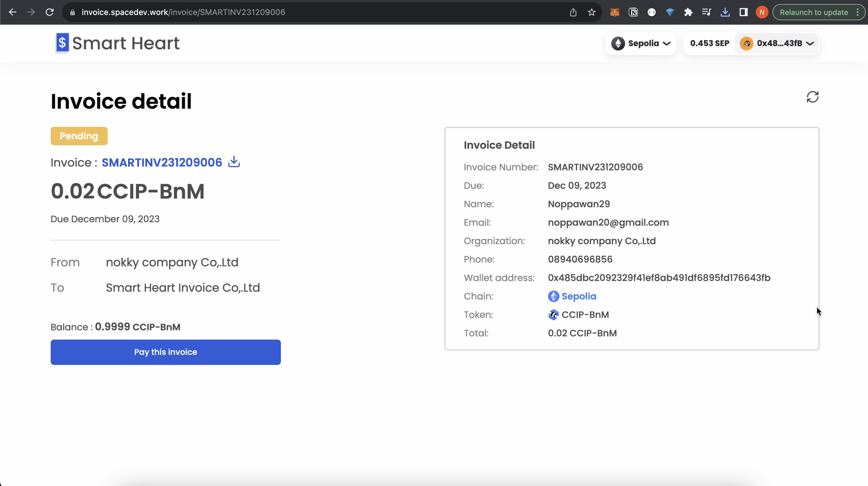Screen dimensions: 868x486
Task: Download the invoice via download icon
Action: pyautogui.click(x=234, y=162)
